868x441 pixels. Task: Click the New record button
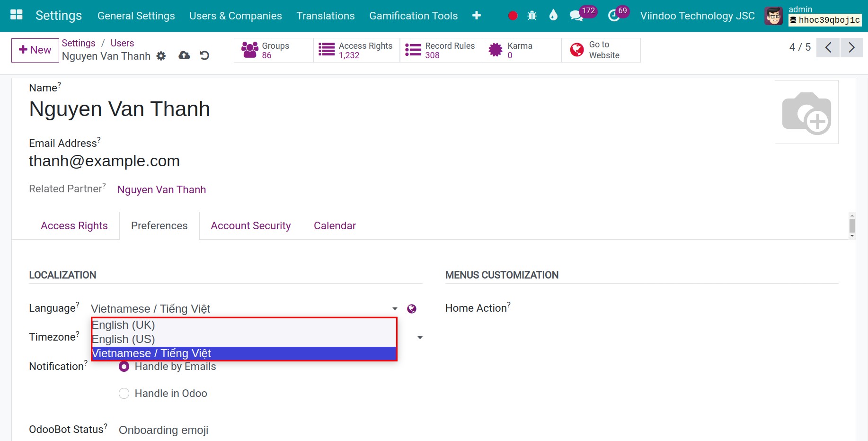coord(35,50)
